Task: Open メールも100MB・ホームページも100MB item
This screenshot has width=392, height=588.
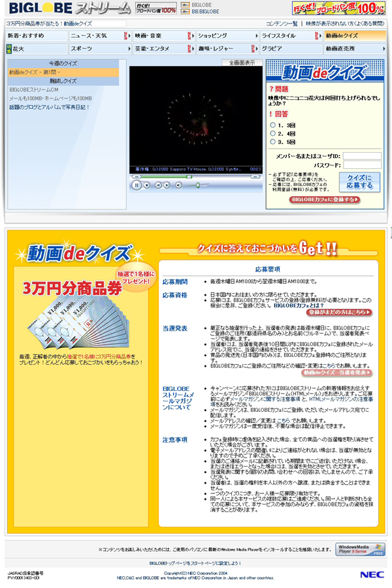Action: (51, 99)
